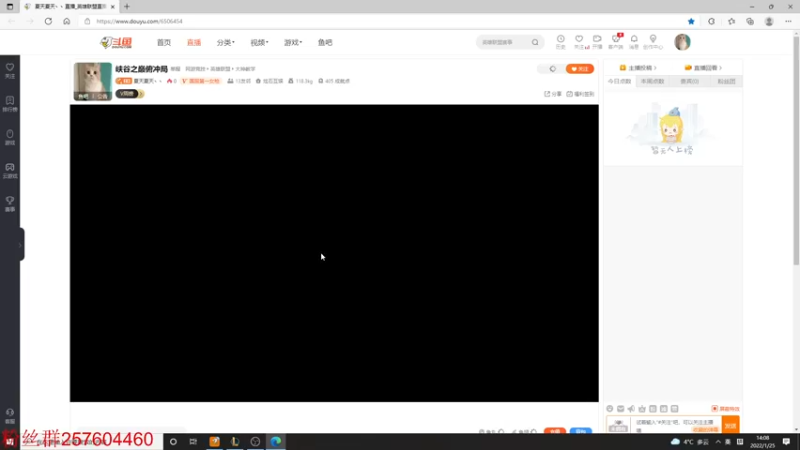The width and height of the screenshot is (800, 450).
Task: Open the user profile avatar
Action: click(682, 42)
